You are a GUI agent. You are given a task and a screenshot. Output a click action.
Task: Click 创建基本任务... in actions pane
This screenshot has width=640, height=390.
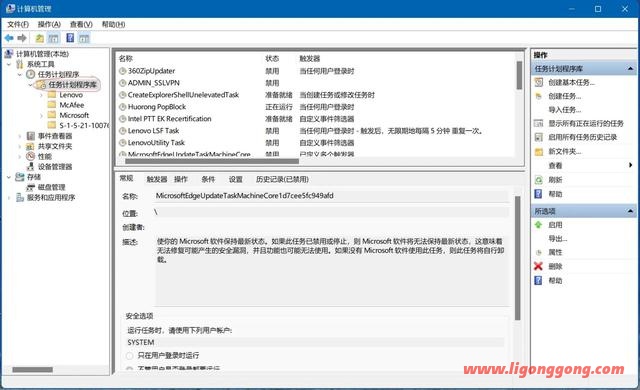point(571,82)
